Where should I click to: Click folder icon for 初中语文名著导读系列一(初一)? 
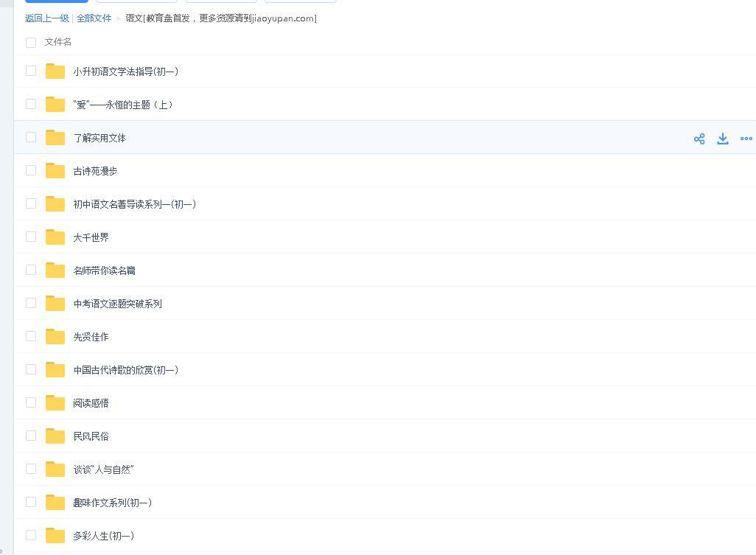(55, 204)
